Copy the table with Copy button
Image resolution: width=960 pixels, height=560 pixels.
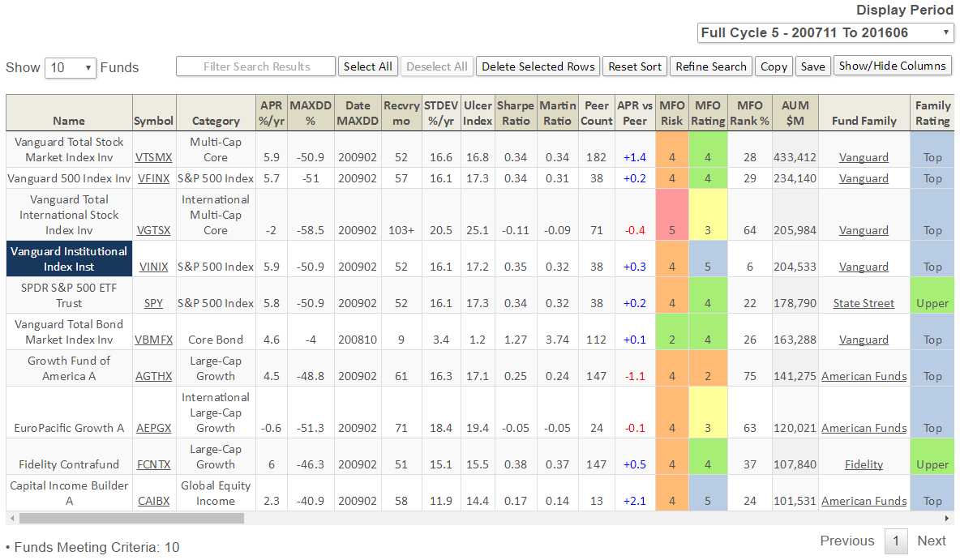tap(774, 66)
